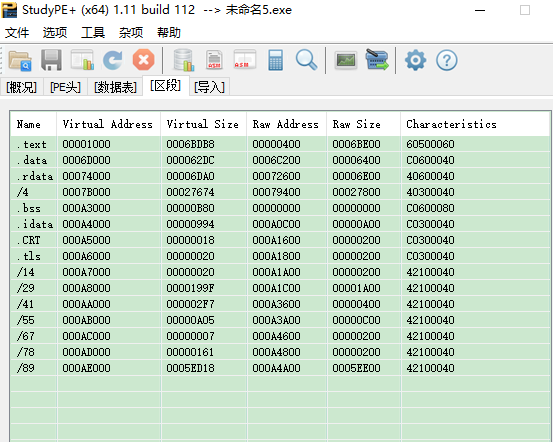Screen dimensions: 553x442
Task: Click the StudyPE+ title bar app icon
Action: (9, 10)
